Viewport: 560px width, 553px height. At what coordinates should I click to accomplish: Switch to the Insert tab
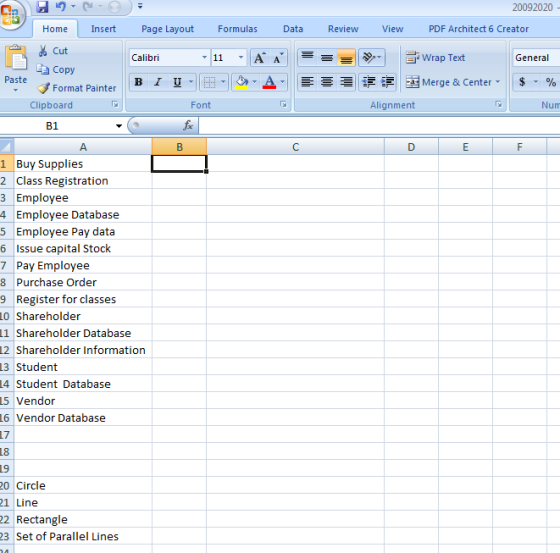[x=104, y=29]
